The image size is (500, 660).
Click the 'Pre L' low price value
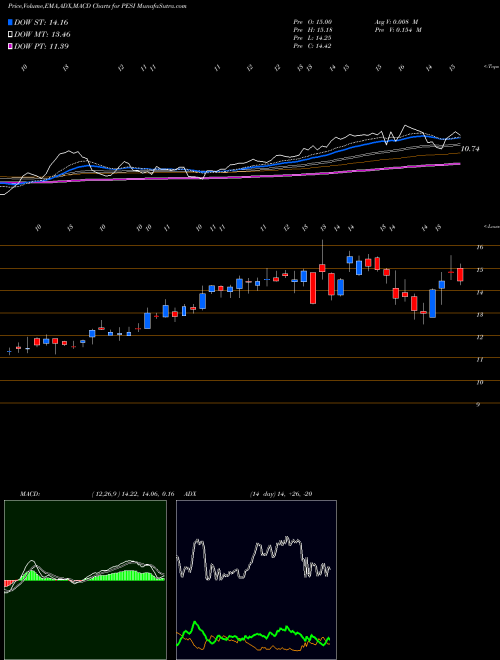312,38
